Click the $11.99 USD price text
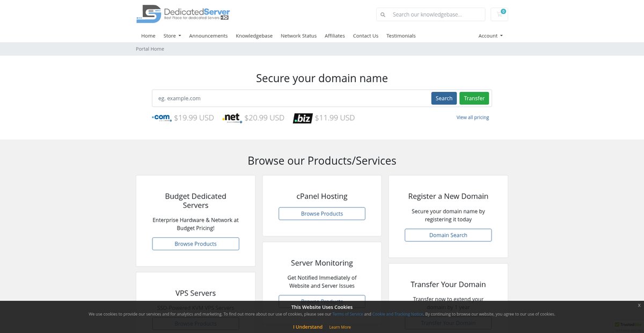This screenshot has height=333, width=644. coord(335,118)
